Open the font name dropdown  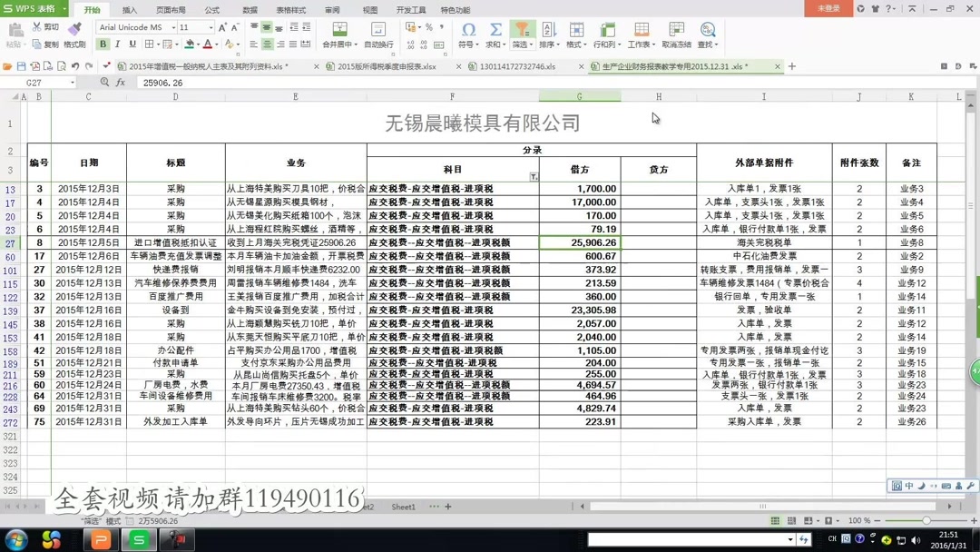(174, 26)
